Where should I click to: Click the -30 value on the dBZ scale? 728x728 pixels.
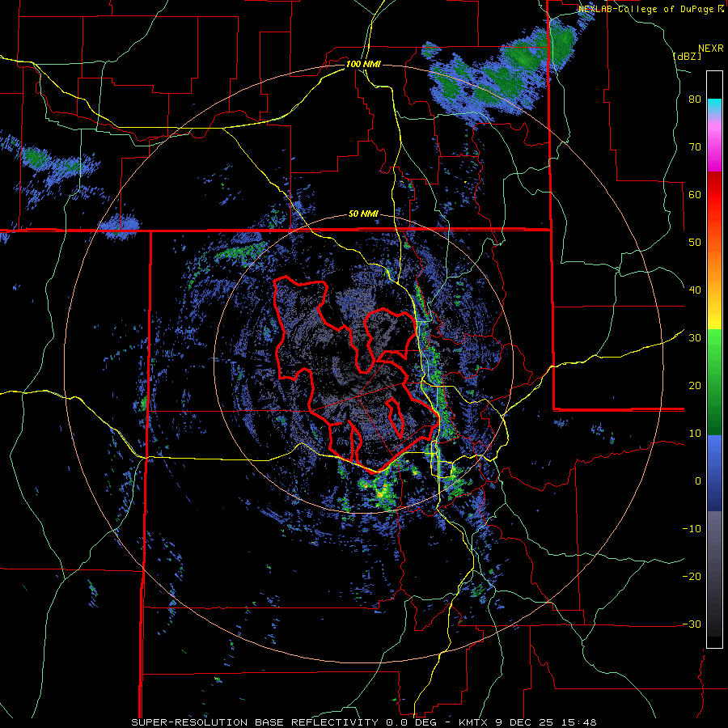[x=692, y=624]
